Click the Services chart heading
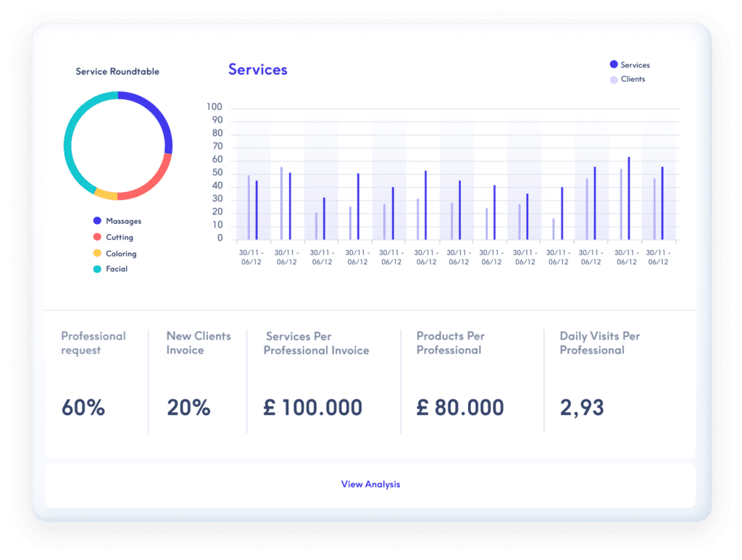The width and height of the screenshot is (742, 560). tap(258, 70)
